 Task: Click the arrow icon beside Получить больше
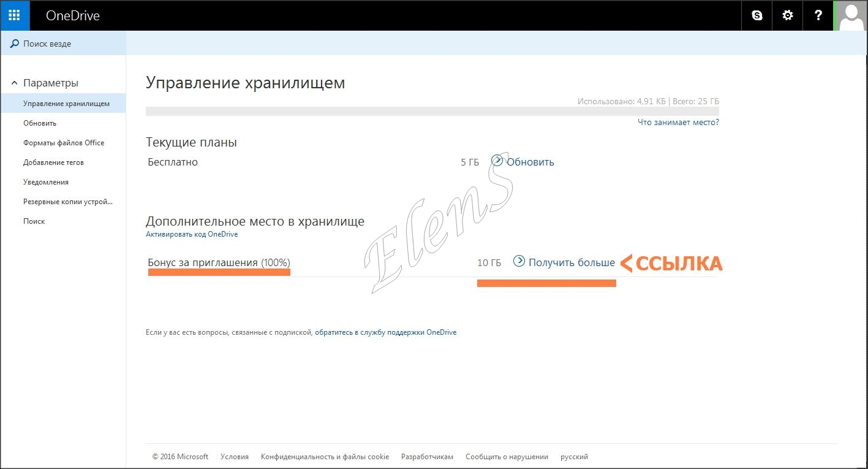[x=519, y=262]
